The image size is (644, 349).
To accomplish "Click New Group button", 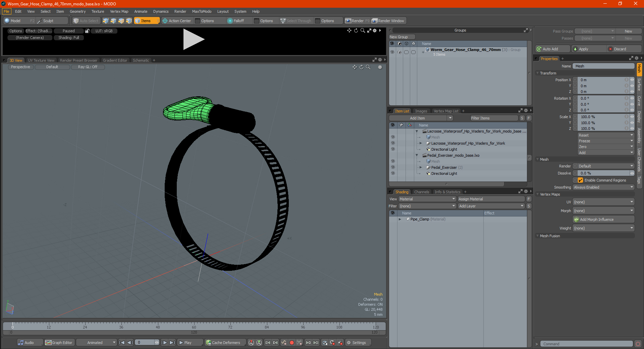I will tap(402, 37).
